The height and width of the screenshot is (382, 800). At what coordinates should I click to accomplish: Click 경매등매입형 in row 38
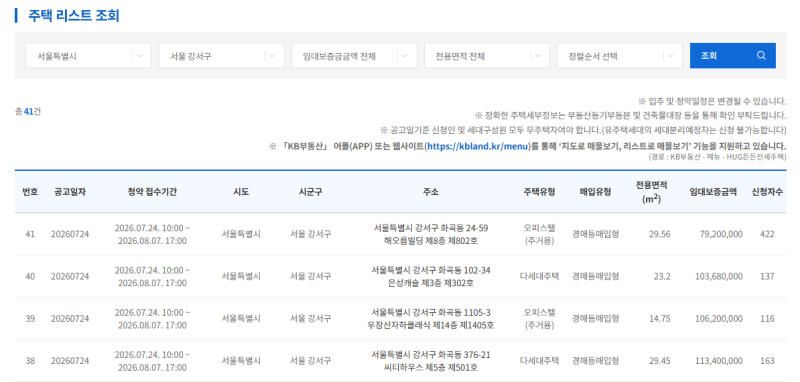(595, 361)
